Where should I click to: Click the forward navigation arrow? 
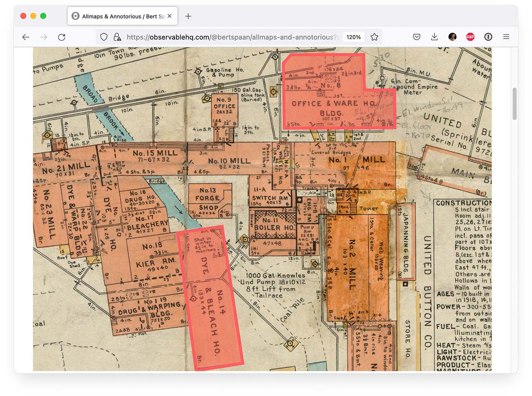[44, 37]
